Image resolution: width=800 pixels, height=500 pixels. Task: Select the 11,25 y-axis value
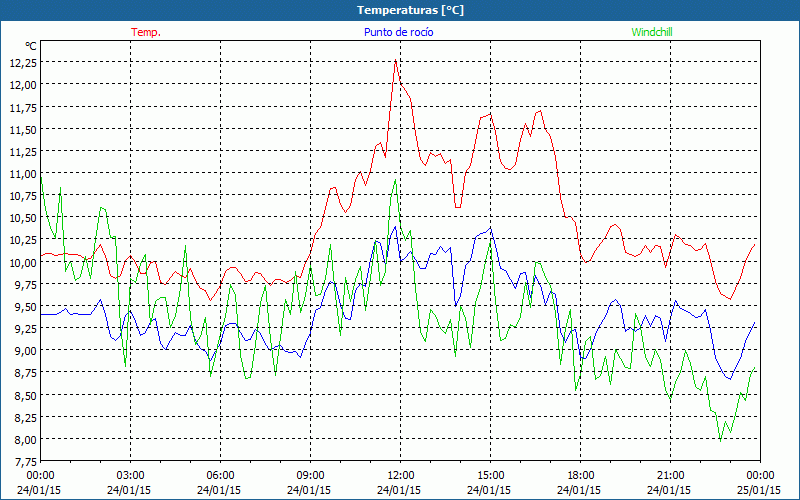(23, 152)
